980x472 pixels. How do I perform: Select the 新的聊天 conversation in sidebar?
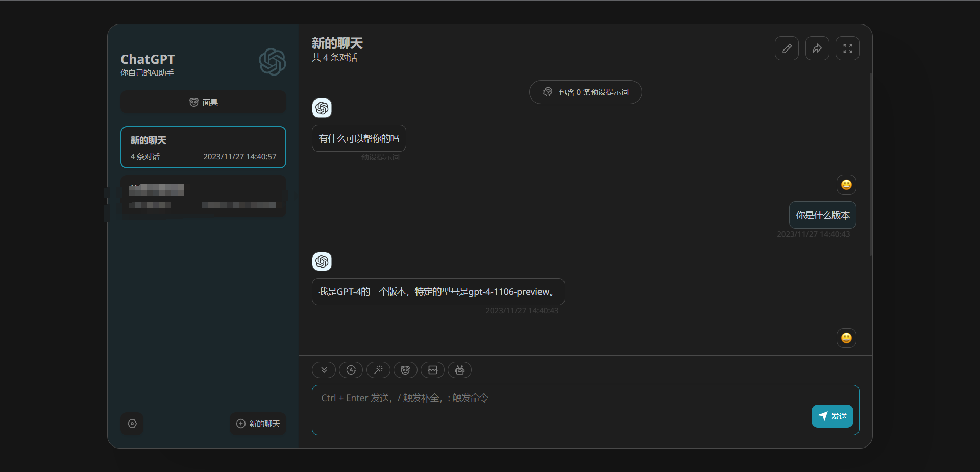pyautogui.click(x=203, y=147)
